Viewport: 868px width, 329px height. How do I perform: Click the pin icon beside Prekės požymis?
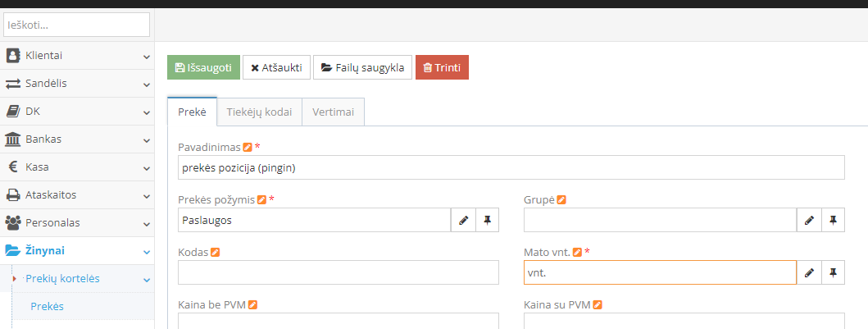(487, 221)
